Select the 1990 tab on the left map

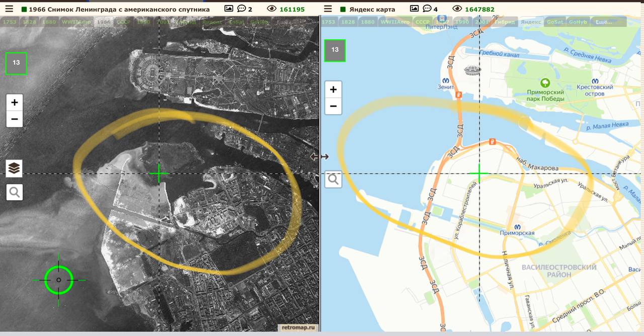pos(143,22)
